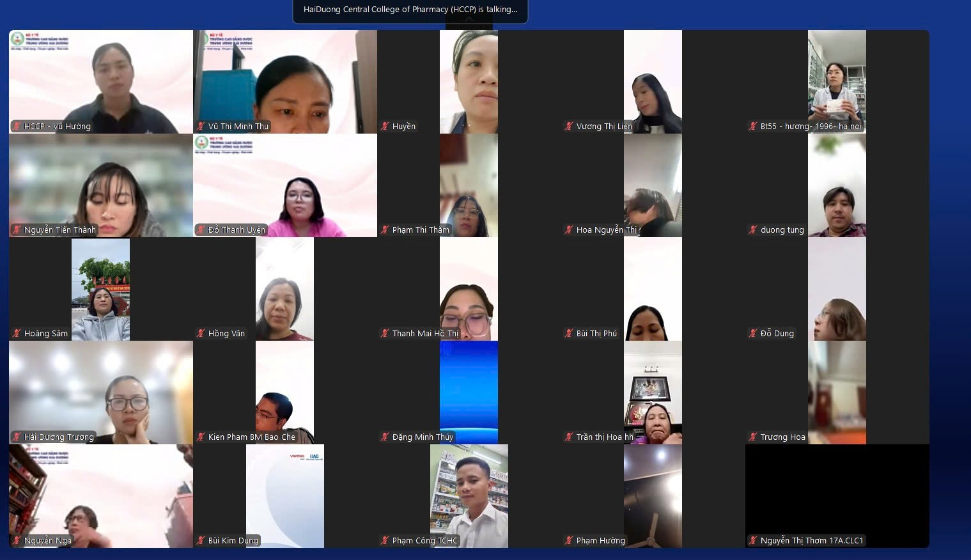Click the Kien Pham BM Bao Che name label
Screen dimensions: 971x560
click(x=251, y=437)
